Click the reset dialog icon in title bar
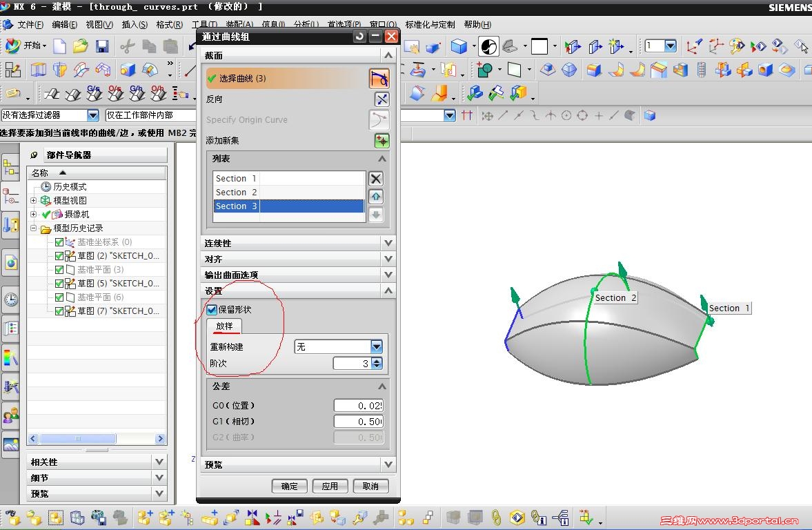The width and height of the screenshot is (812, 530). point(359,37)
